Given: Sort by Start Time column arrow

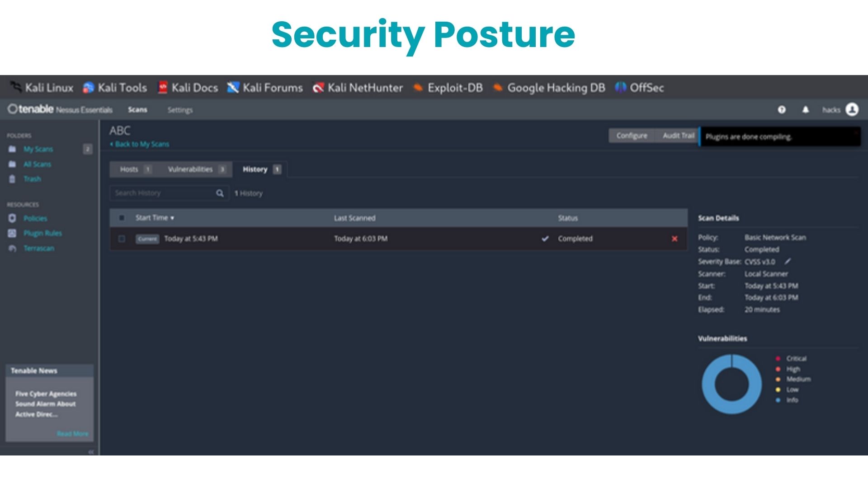Looking at the screenshot, I should click(x=172, y=218).
